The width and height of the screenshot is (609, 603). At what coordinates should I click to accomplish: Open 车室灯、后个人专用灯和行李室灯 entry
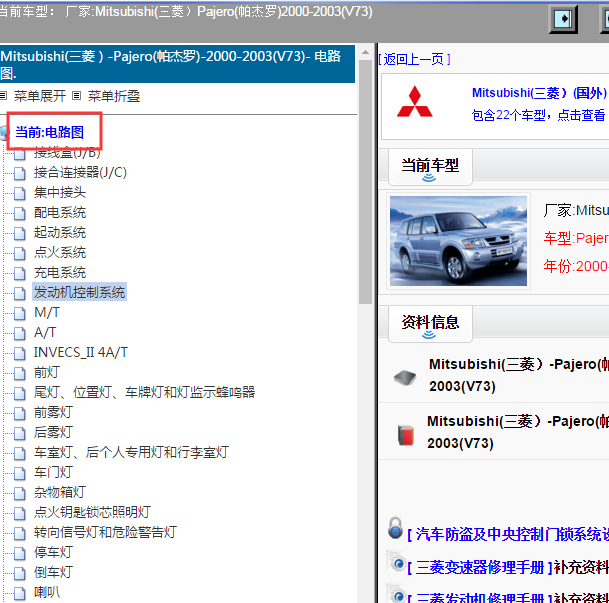tap(131, 452)
